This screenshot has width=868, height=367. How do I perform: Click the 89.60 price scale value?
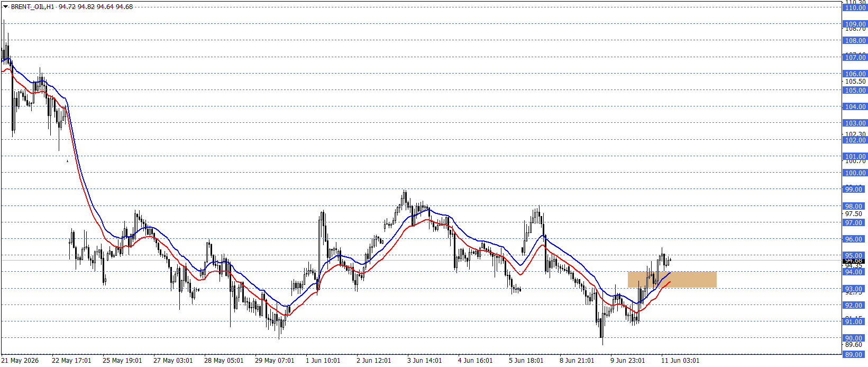(854, 345)
